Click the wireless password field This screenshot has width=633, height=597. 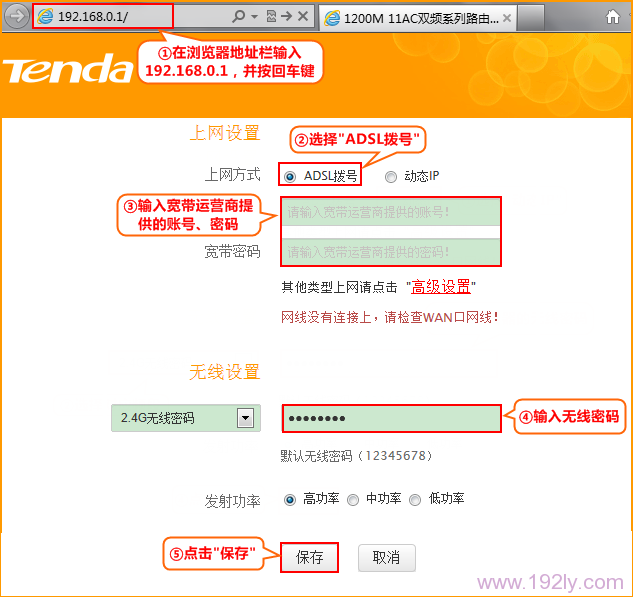[x=391, y=418]
